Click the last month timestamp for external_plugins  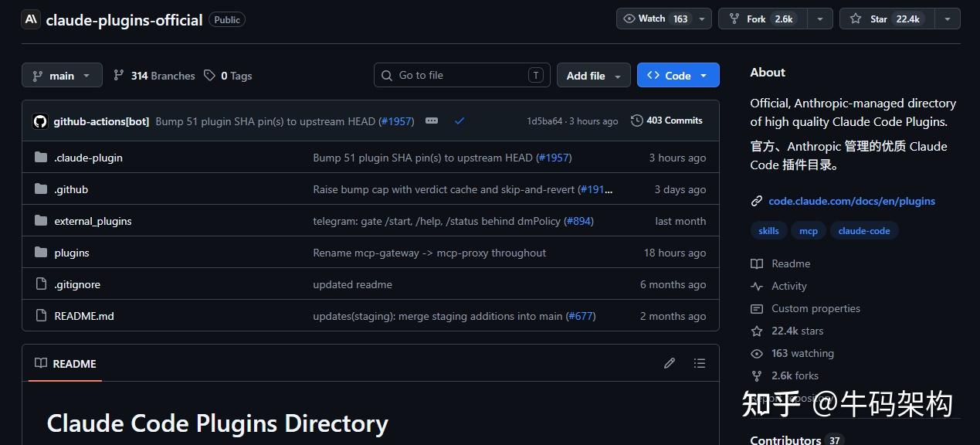point(680,221)
